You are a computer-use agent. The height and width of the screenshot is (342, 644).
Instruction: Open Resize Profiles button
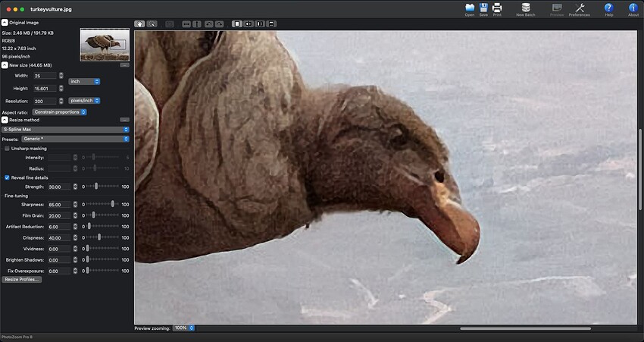[x=22, y=280]
